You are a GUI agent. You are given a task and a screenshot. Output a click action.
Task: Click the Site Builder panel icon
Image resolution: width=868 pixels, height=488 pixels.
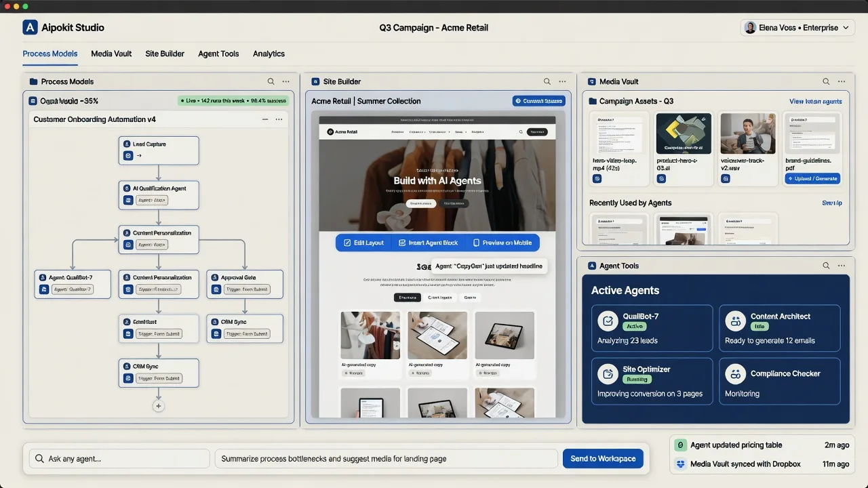[x=315, y=81]
